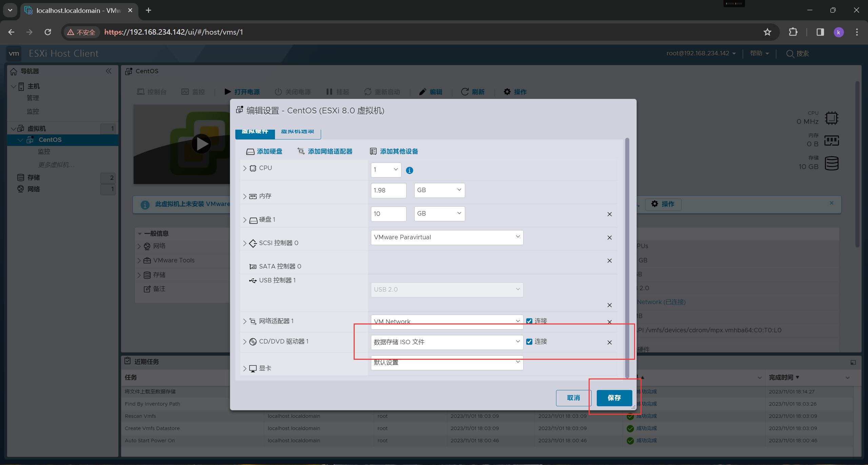This screenshot has width=868, height=465.
Task: Click 添加硬盘 button
Action: click(x=264, y=151)
